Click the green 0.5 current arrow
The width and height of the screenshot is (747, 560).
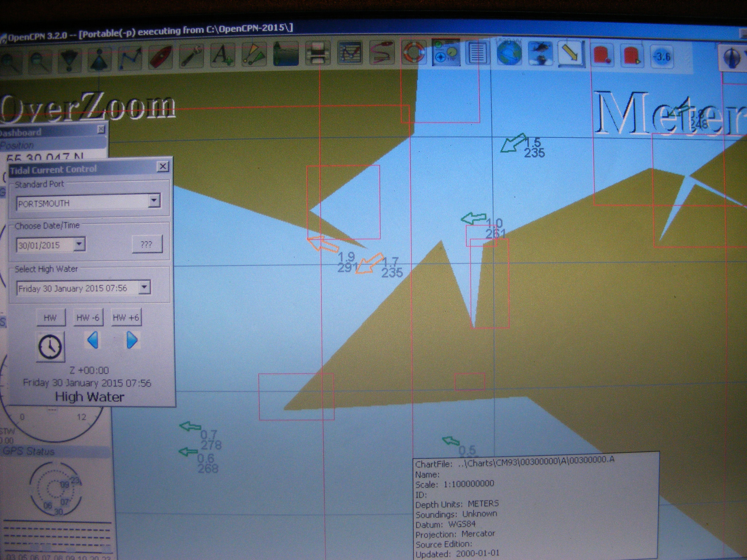point(451,440)
